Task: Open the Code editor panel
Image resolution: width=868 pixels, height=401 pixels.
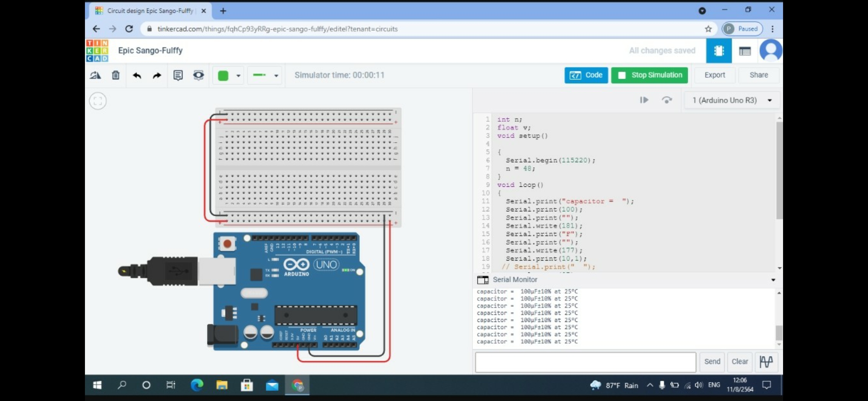Action: click(x=586, y=75)
